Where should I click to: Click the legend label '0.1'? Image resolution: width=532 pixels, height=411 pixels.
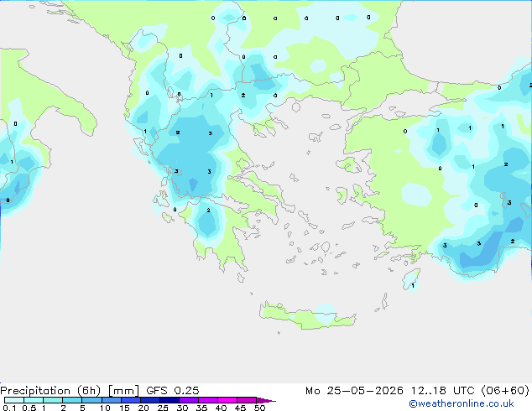pos(9,408)
